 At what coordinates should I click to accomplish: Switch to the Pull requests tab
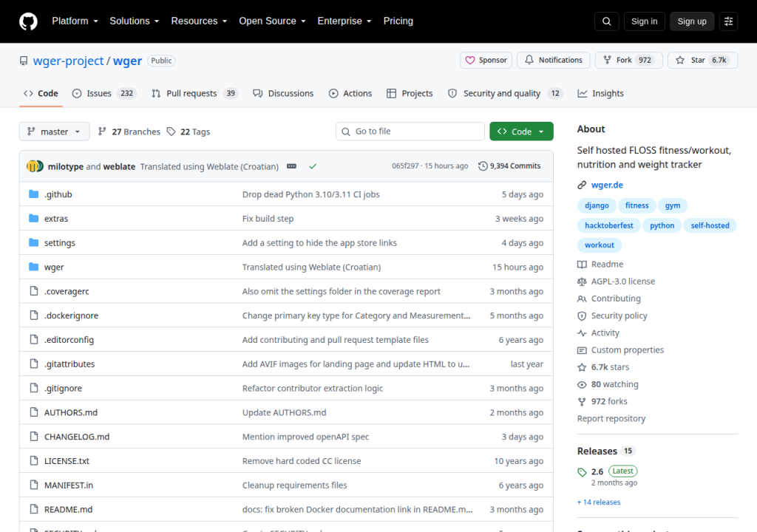pos(195,93)
